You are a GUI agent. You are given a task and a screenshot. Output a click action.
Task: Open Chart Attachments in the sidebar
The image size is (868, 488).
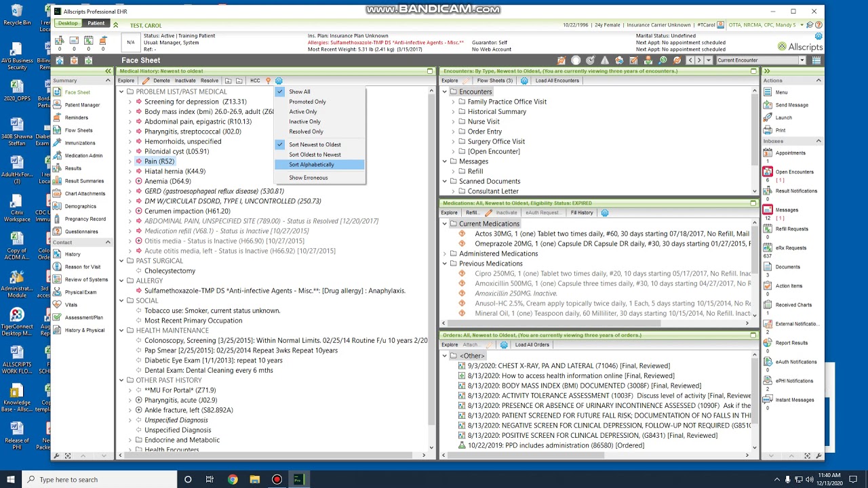[85, 194]
